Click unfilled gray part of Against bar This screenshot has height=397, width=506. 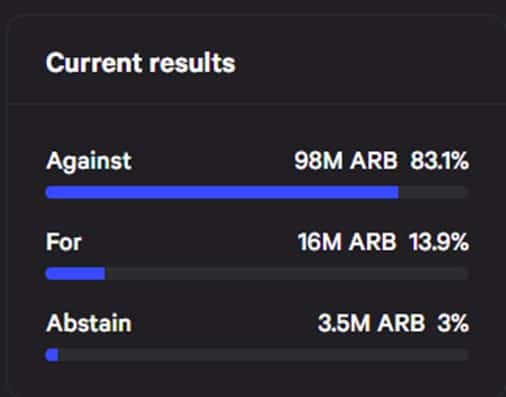[x=434, y=192]
